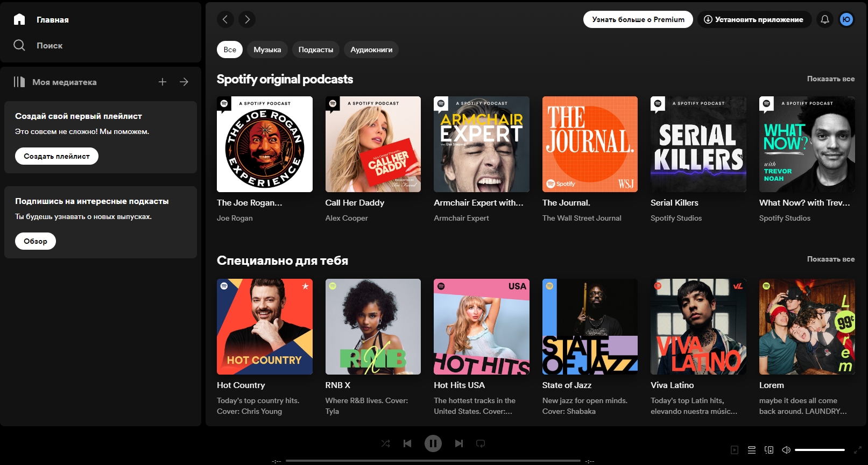Viewport: 868px width, 465px height.
Task: Click the Обзор podcasts button
Action: (36, 241)
